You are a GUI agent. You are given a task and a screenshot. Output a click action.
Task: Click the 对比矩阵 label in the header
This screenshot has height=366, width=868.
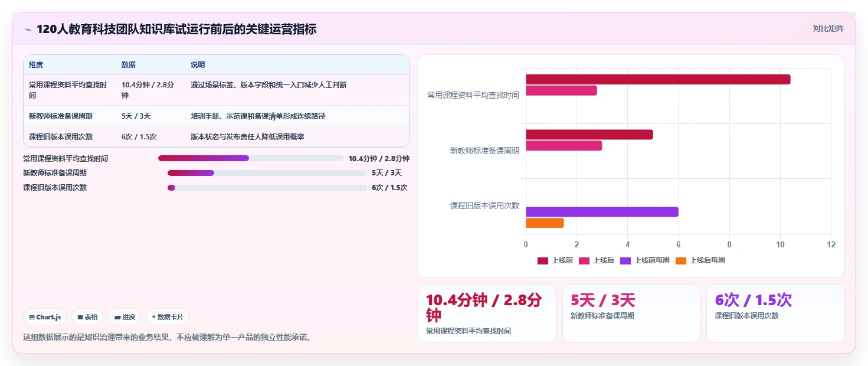[x=828, y=28]
